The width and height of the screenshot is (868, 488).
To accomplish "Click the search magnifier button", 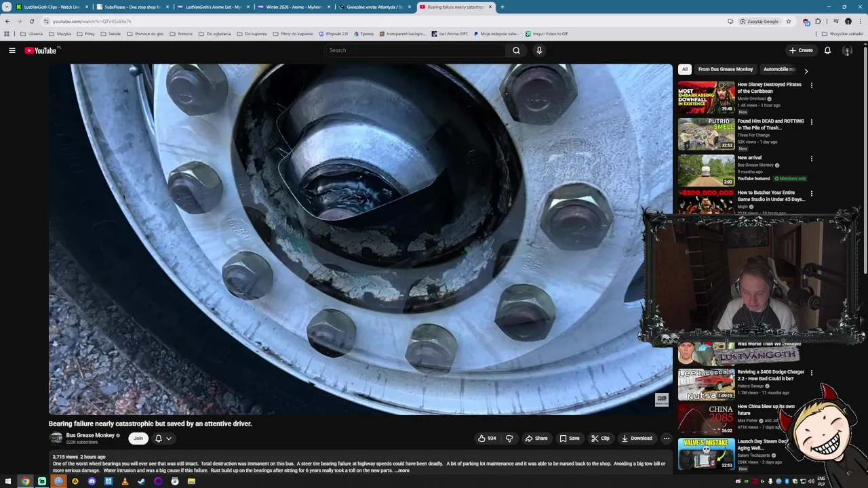I will click(x=516, y=50).
